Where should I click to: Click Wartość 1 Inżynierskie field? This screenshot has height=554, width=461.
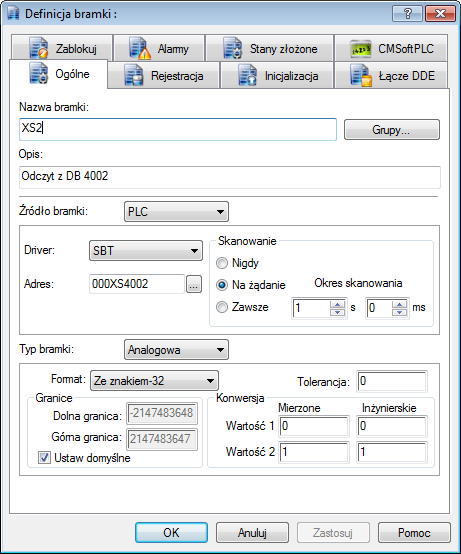click(392, 426)
